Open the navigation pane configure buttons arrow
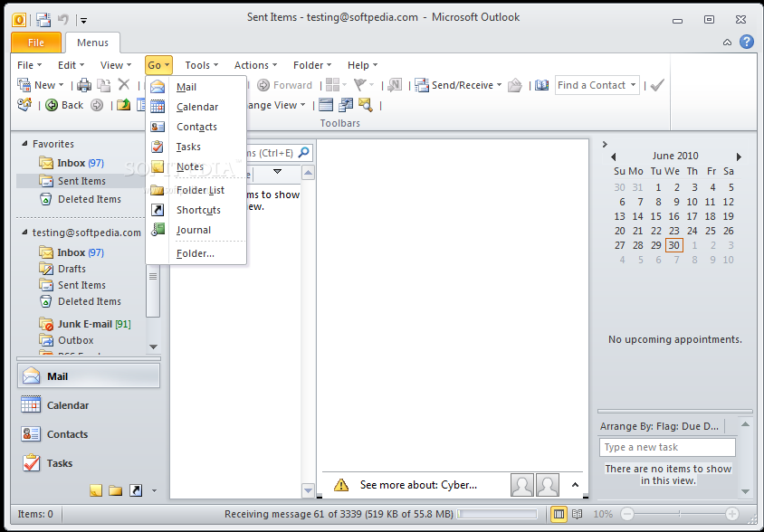 click(x=154, y=490)
